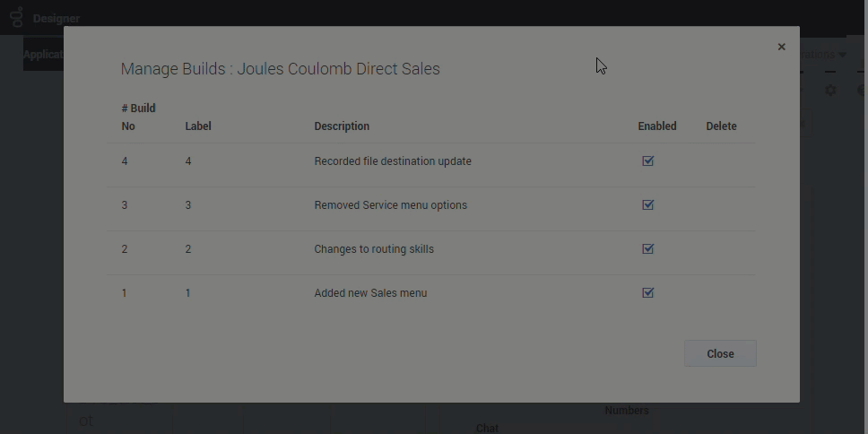Click the Manage Builds dialog title
This screenshot has width=868, height=434.
coord(281,69)
